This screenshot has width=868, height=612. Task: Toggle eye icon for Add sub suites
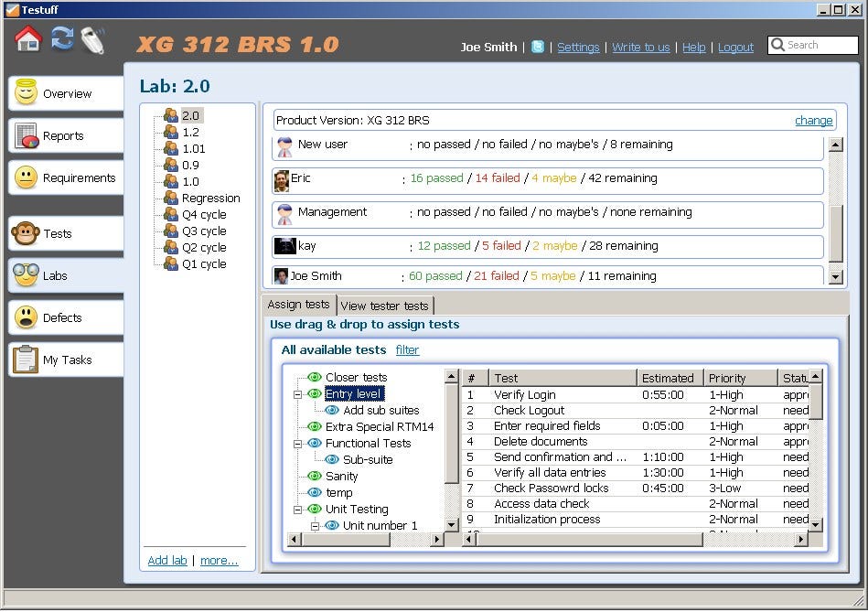[332, 410]
